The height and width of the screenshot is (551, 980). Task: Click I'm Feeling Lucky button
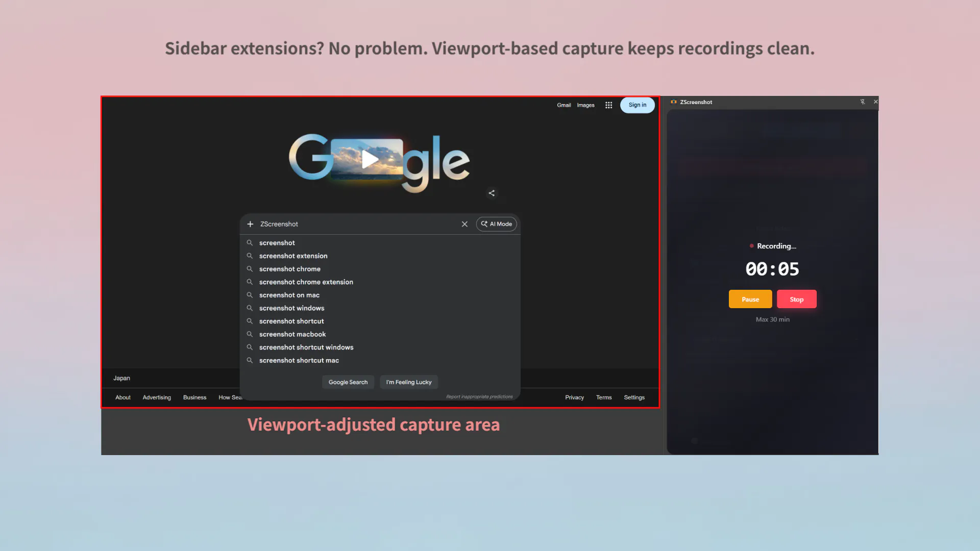[409, 382]
